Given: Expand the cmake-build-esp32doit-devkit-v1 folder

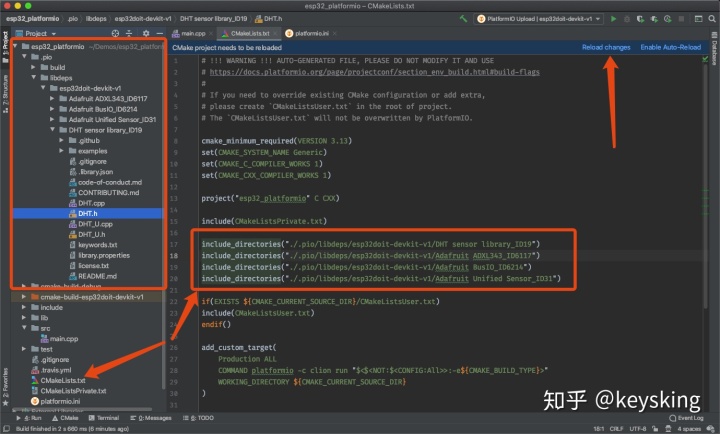Looking at the screenshot, I should (x=24, y=297).
